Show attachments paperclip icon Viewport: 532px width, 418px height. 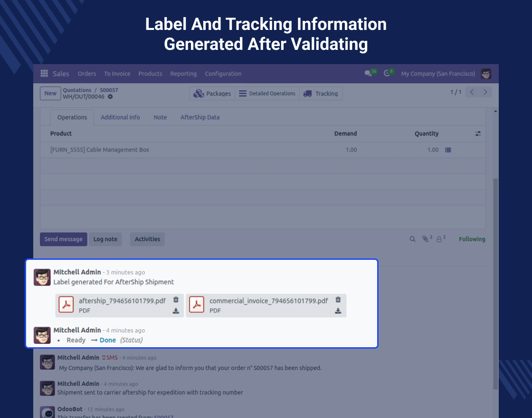click(425, 239)
